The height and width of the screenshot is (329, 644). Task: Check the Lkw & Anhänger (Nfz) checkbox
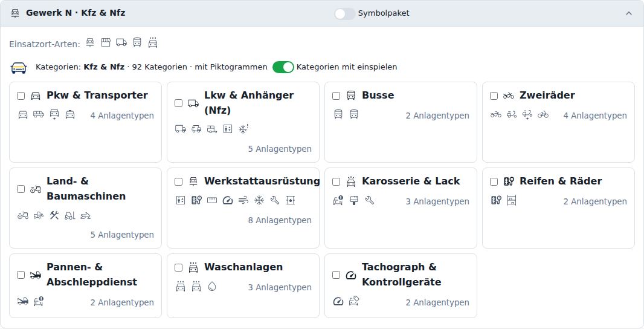[x=179, y=103]
